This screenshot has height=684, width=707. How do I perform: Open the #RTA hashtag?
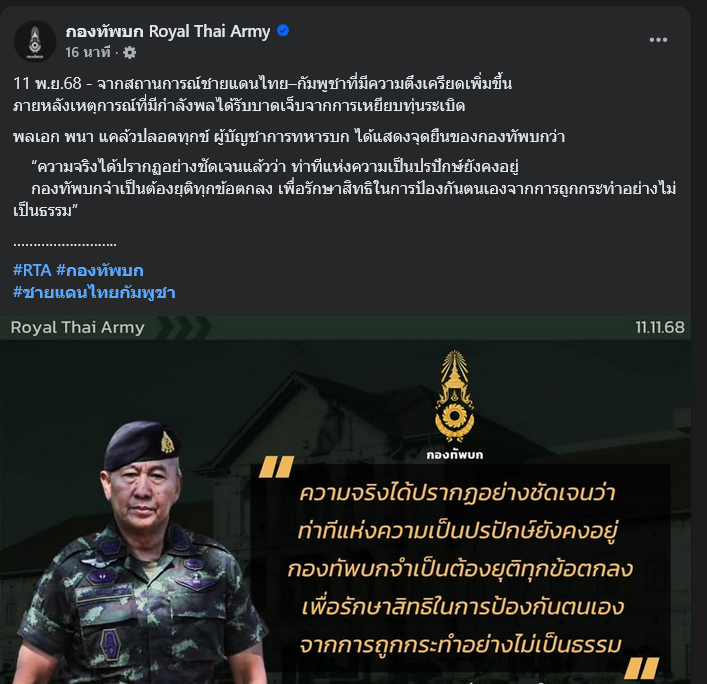(x=32, y=270)
